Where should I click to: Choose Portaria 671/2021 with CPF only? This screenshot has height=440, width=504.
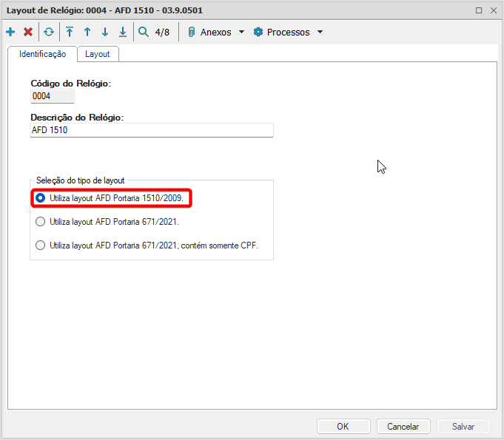[x=147, y=246]
